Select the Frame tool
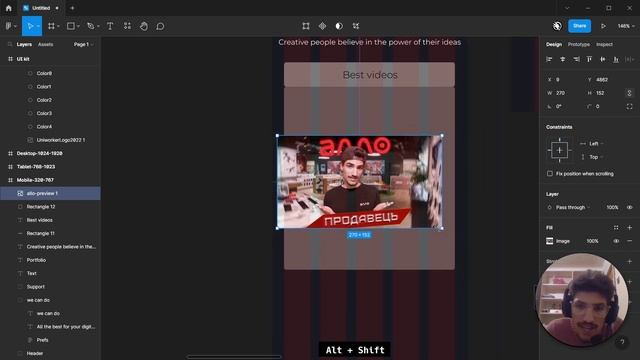 point(51,26)
